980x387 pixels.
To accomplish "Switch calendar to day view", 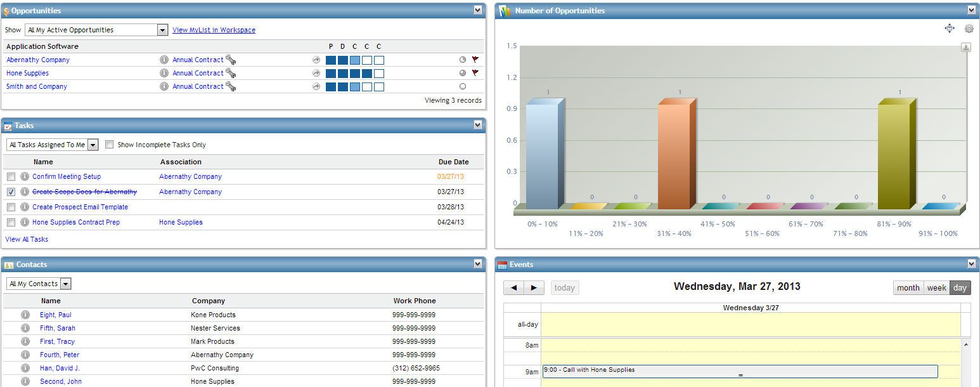I will (960, 287).
